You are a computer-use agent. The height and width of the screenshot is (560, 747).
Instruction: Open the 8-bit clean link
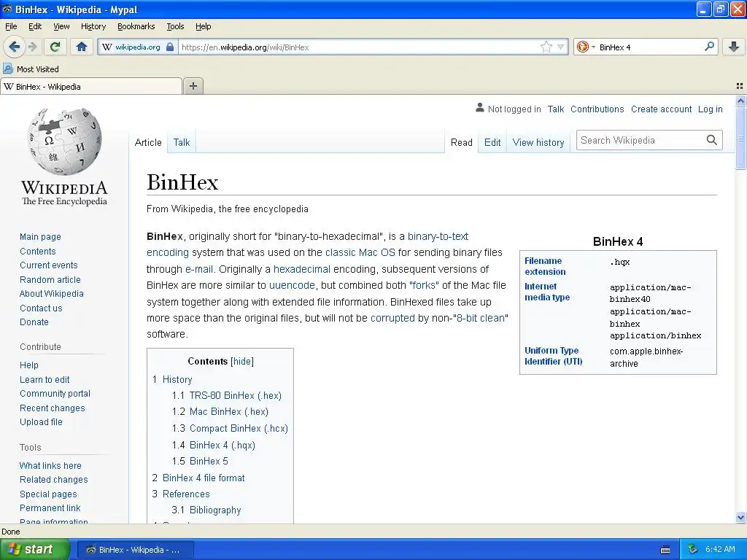tap(479, 318)
